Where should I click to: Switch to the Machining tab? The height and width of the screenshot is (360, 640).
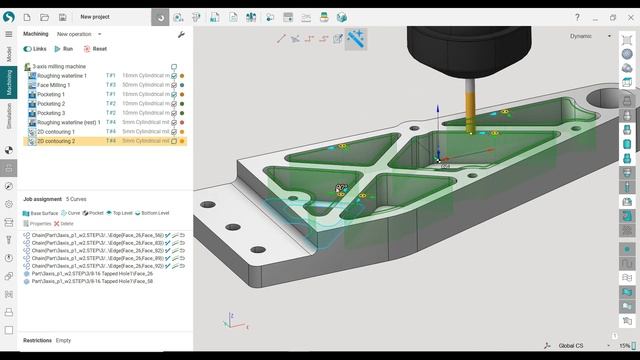pos(9,82)
